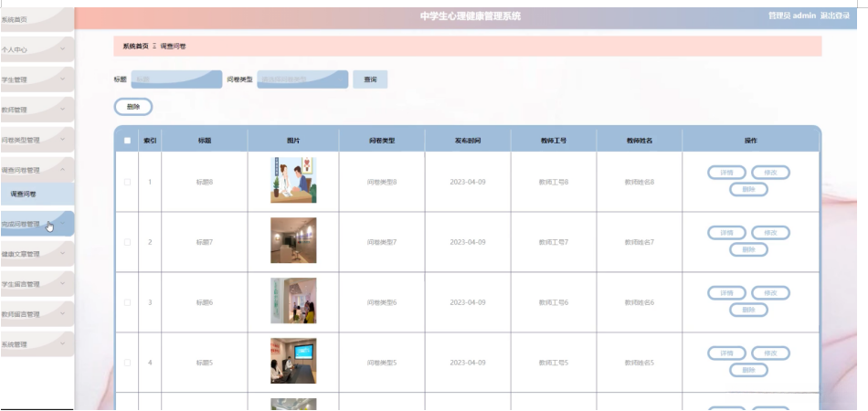Click the 问卷类型5 cell

(x=382, y=363)
